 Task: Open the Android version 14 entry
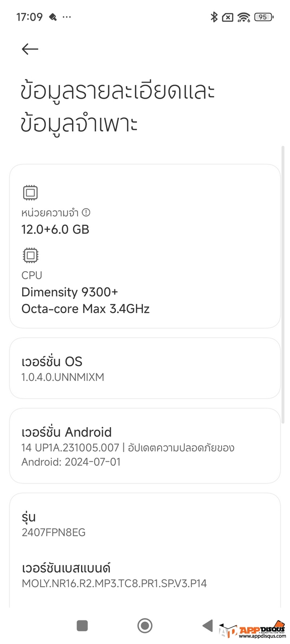tap(145, 446)
